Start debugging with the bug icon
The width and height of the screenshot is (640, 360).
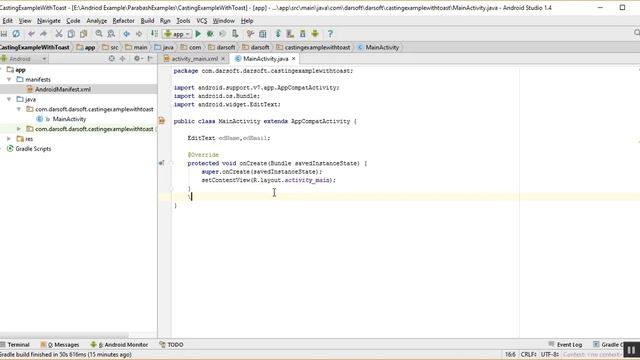(x=210, y=34)
